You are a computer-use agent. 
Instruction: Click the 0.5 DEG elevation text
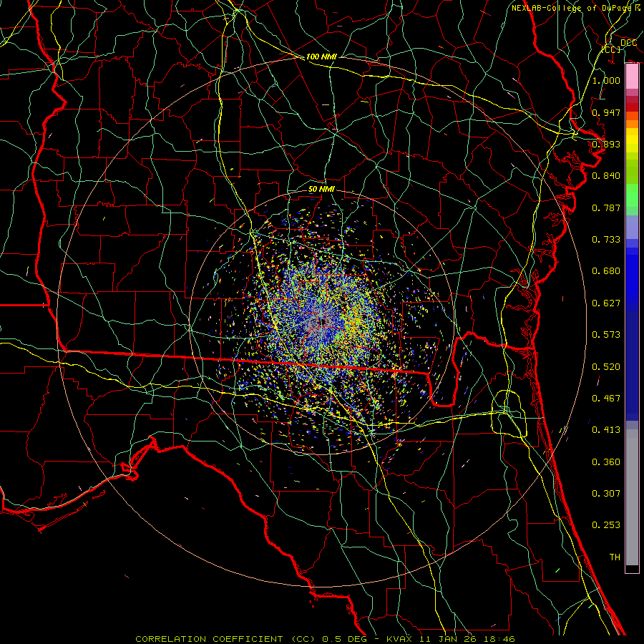tap(343, 639)
